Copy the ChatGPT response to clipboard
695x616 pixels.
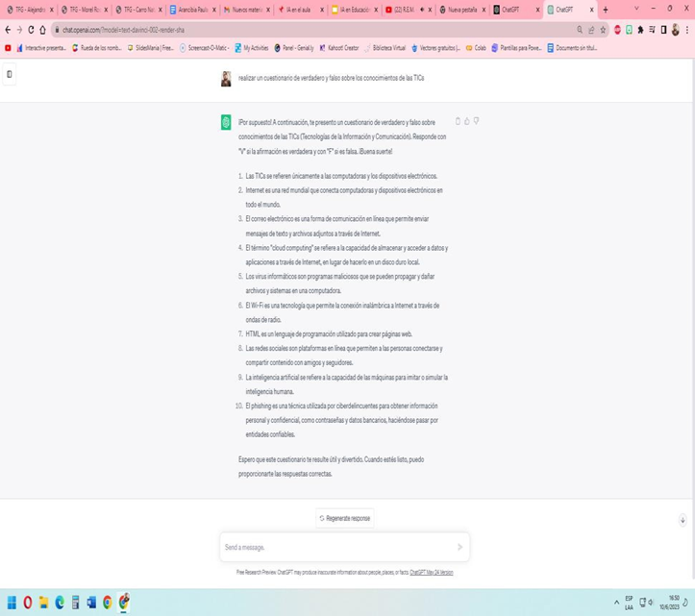pos(458,122)
